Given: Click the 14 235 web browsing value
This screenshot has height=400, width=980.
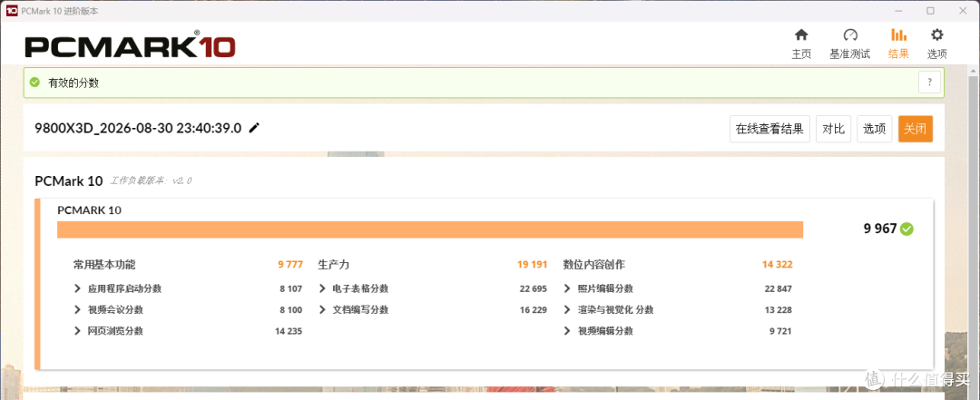Looking at the screenshot, I should click(x=289, y=331).
